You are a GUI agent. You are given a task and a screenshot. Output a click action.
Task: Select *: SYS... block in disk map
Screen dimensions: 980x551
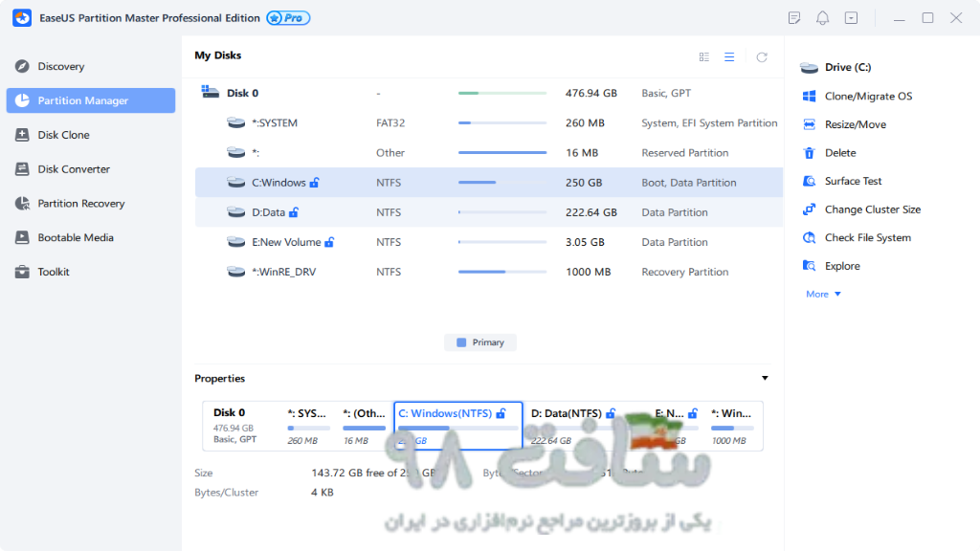coord(308,426)
